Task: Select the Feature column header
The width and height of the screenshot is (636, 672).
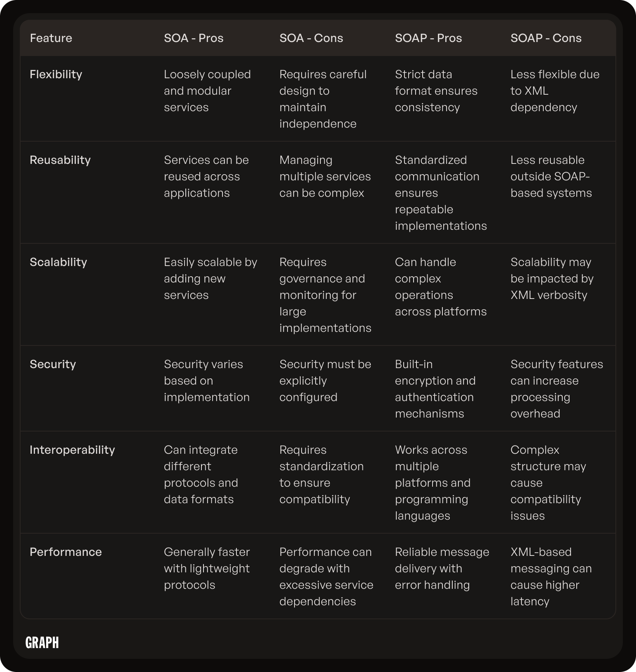Action: 51,38
